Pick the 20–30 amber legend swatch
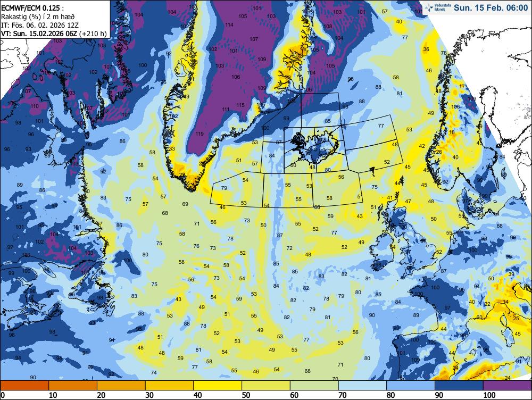 [121, 386]
